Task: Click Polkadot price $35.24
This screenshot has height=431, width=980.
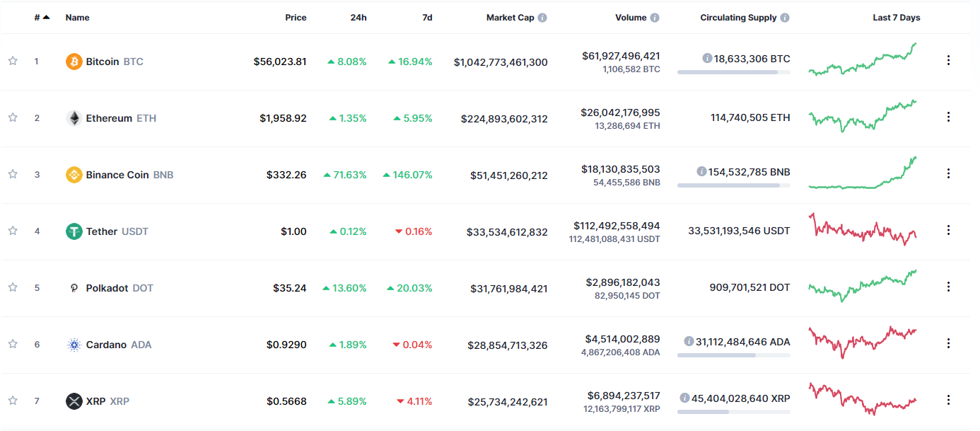Action: (290, 288)
